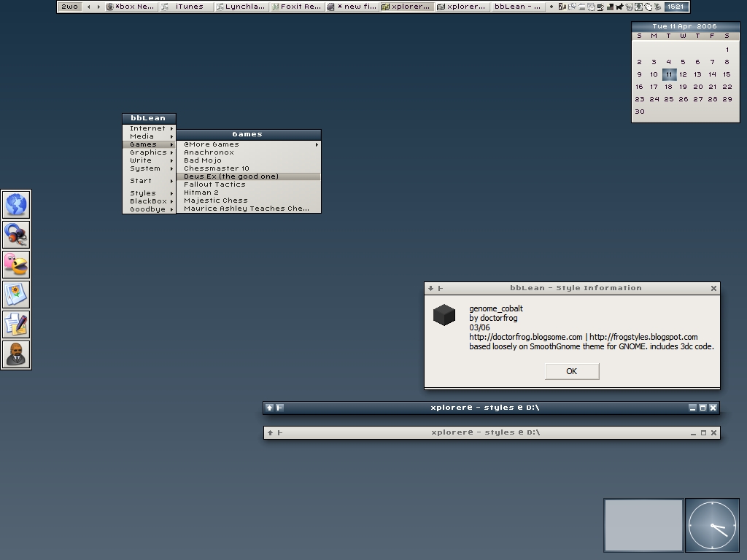The image size is (747, 560).
Task: Expand the Goodbye submenu arrow
Action: pos(171,209)
